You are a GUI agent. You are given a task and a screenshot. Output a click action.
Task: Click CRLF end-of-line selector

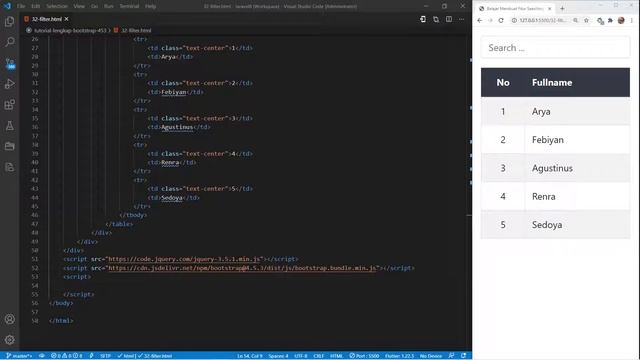pyautogui.click(x=319, y=356)
